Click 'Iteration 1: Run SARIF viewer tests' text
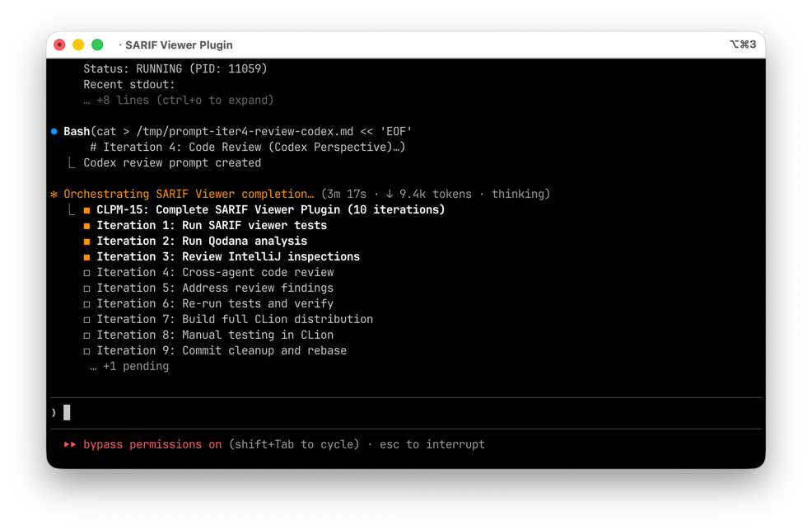The image size is (812, 530). [x=212, y=225]
